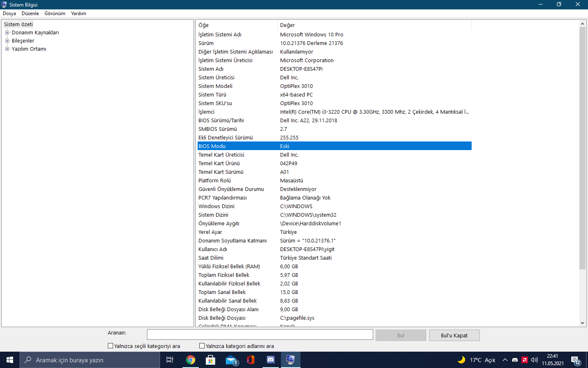Open the Windows Start menu

(10, 360)
